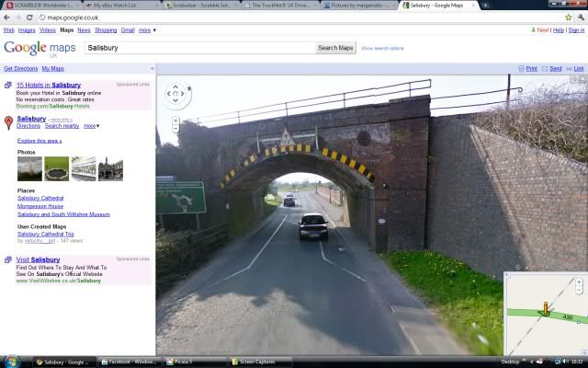Bookmark this page with the star icon
Screen dimensions: 588x368
click(x=569, y=17)
